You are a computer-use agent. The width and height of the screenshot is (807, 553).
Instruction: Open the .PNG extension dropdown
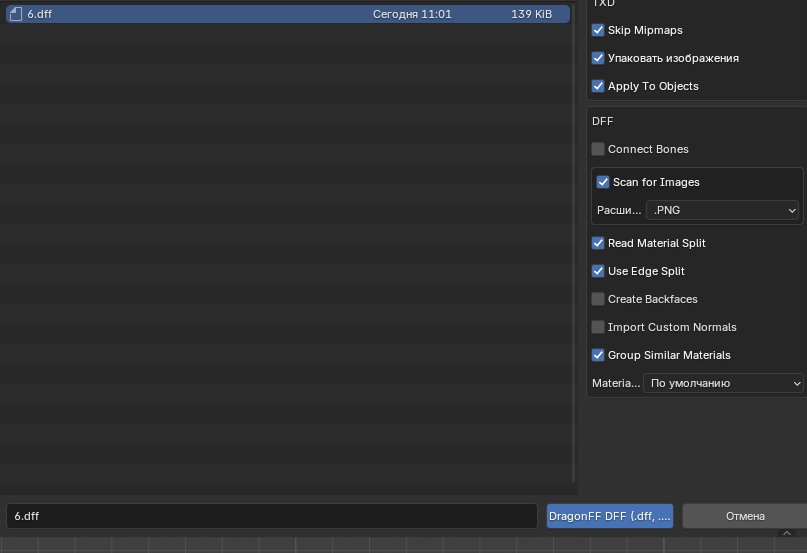coord(724,211)
